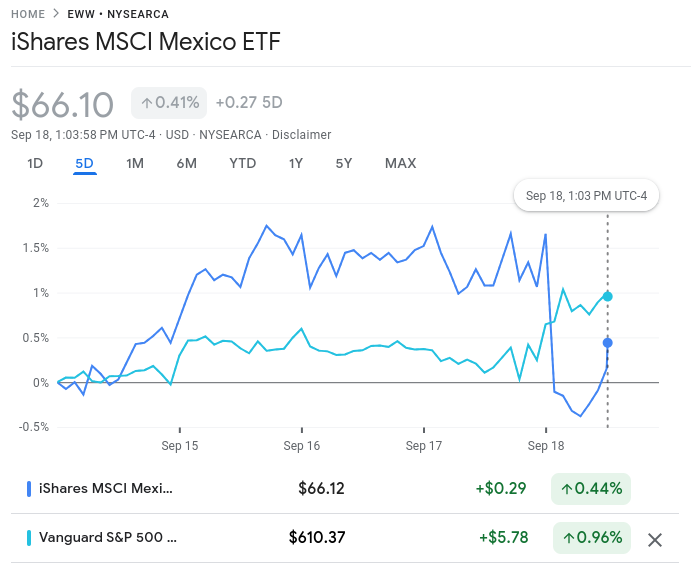The width and height of the screenshot is (691, 572).
Task: Switch chart to 6M range
Action: tap(186, 163)
